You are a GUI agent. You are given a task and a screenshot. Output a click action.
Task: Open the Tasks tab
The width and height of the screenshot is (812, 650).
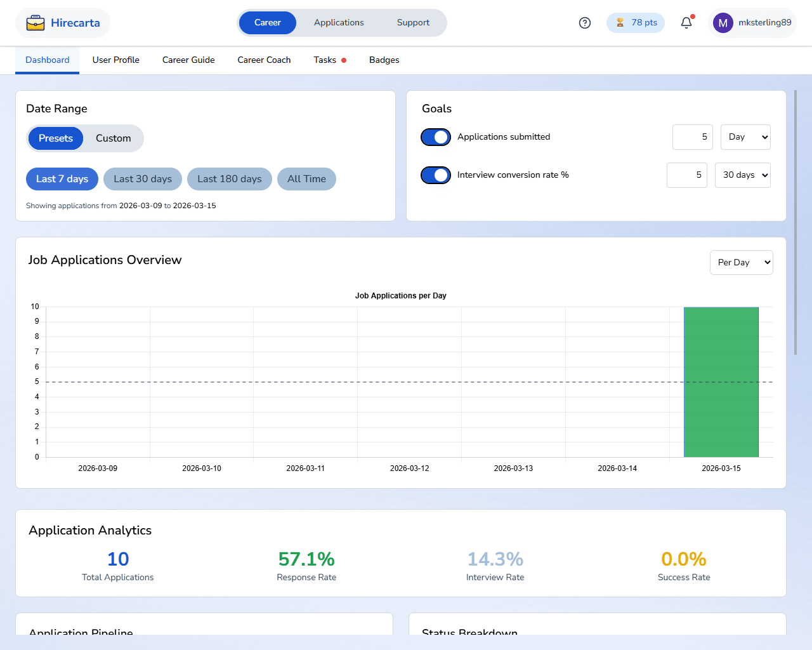pyautogui.click(x=325, y=60)
